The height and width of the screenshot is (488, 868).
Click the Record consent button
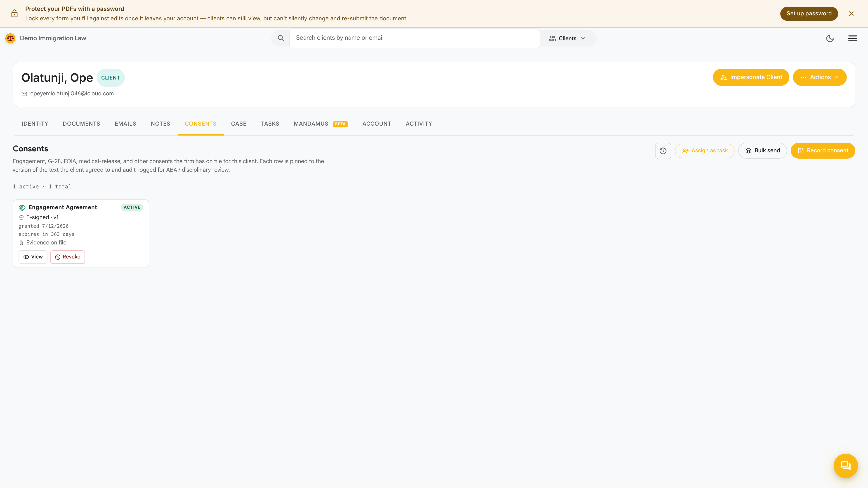[823, 151]
